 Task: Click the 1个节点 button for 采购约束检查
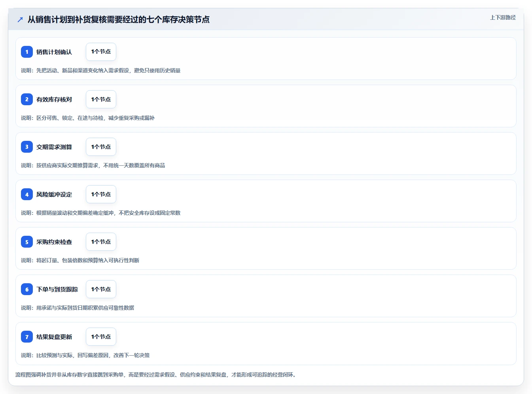[x=101, y=242]
